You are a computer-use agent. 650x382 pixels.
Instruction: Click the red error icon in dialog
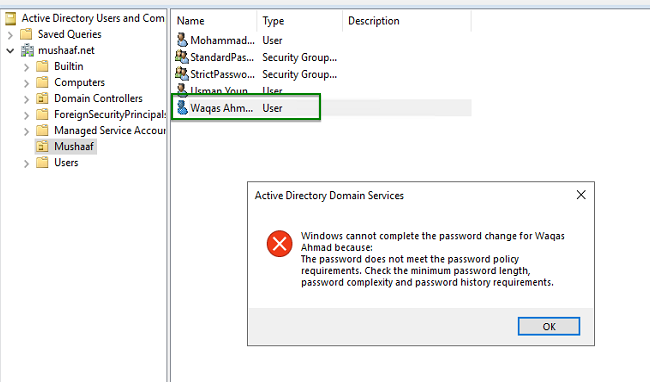[279, 244]
